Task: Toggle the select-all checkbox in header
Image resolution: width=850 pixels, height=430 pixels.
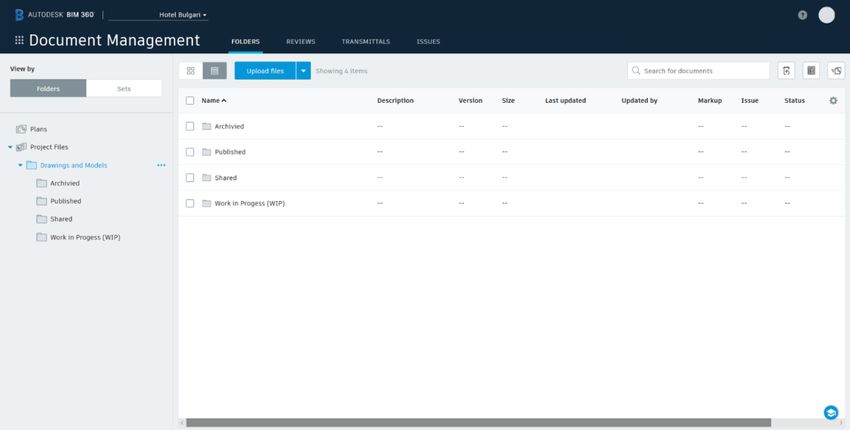Action: pyautogui.click(x=190, y=101)
